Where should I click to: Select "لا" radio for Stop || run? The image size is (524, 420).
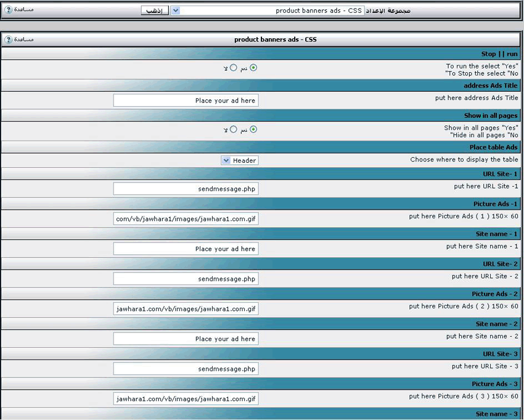tap(233, 68)
